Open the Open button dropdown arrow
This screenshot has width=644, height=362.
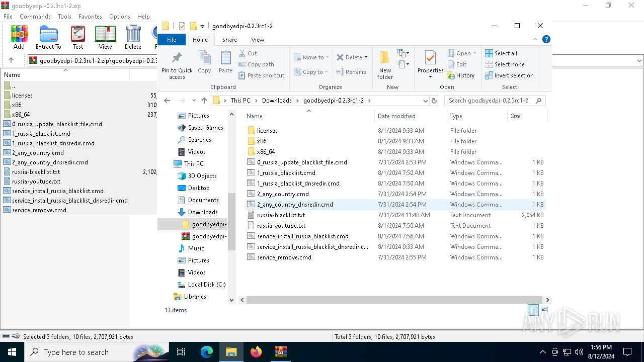click(x=474, y=53)
